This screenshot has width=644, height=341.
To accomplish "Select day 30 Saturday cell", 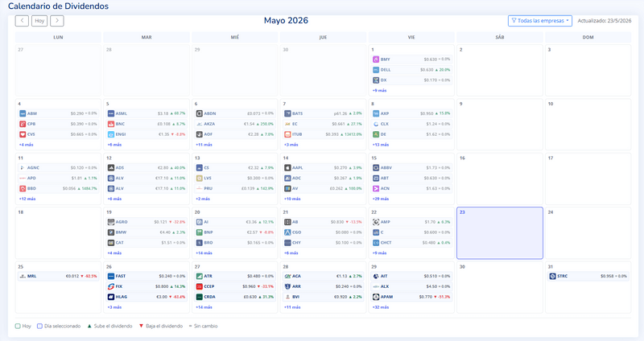I will [500, 287].
